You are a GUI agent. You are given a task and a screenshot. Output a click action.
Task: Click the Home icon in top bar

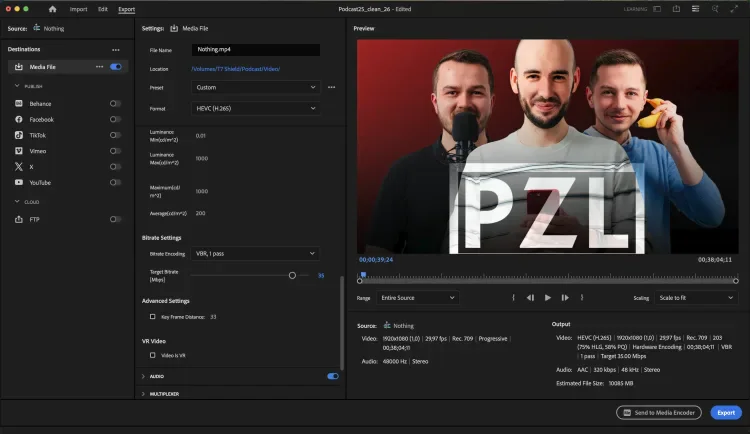point(53,9)
